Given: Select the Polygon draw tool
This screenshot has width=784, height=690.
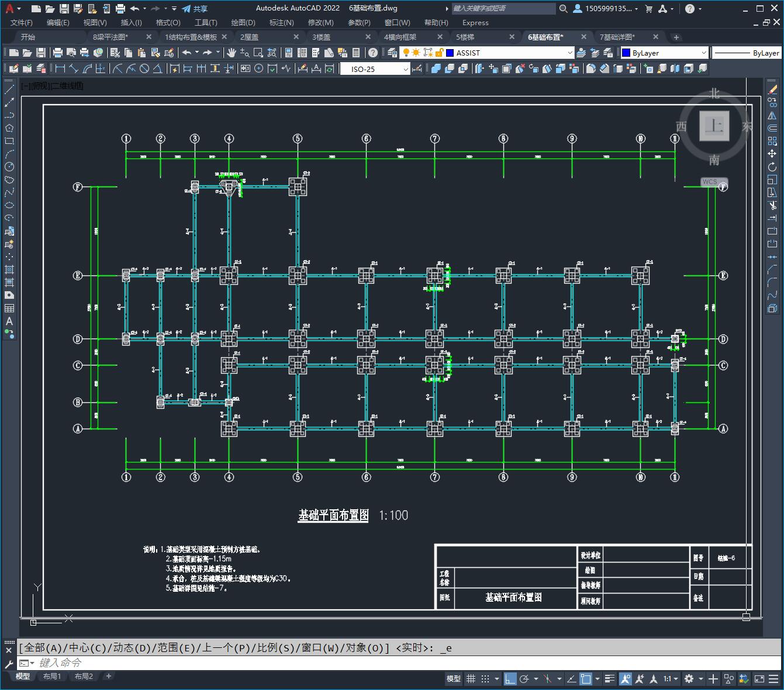Looking at the screenshot, I should click(9, 128).
